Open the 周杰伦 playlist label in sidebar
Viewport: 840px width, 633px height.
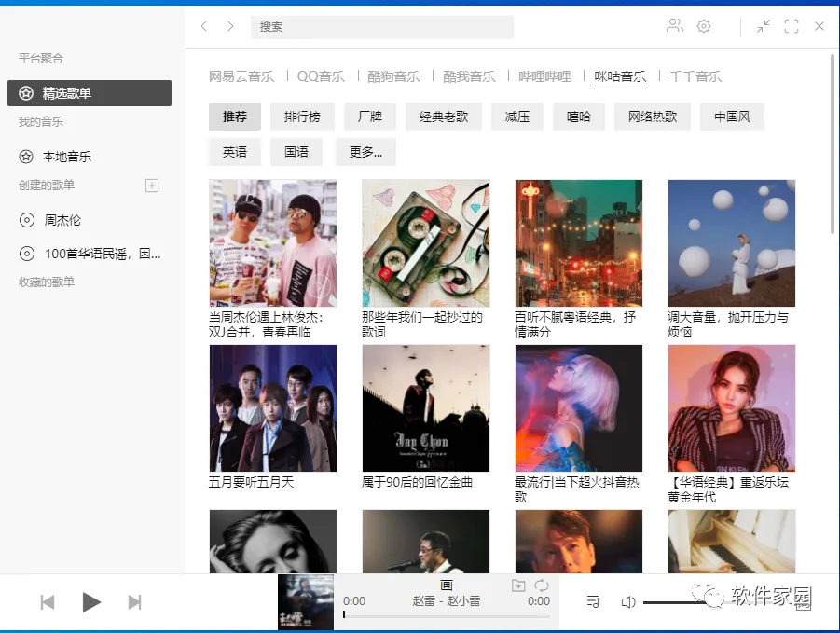[x=62, y=220]
